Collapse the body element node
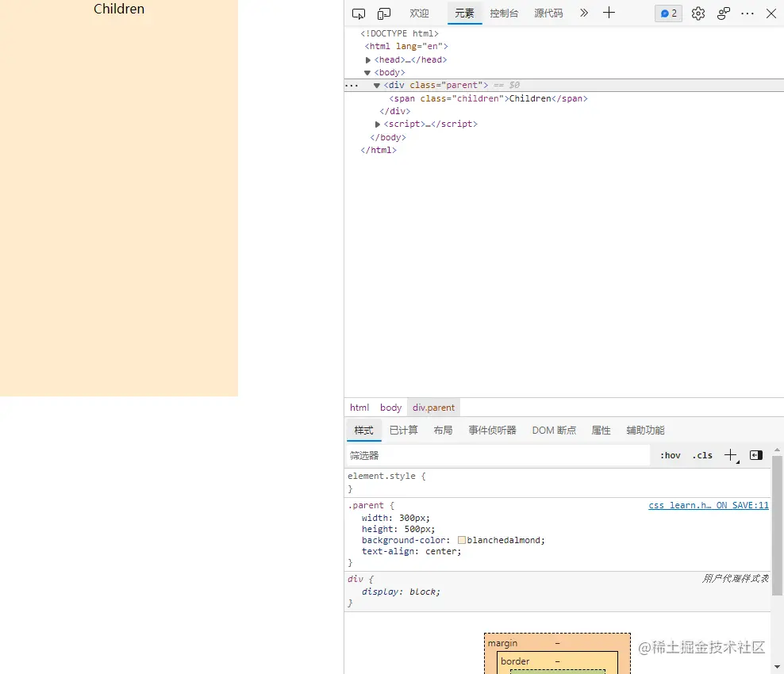Image resolution: width=784 pixels, height=674 pixels. point(367,73)
